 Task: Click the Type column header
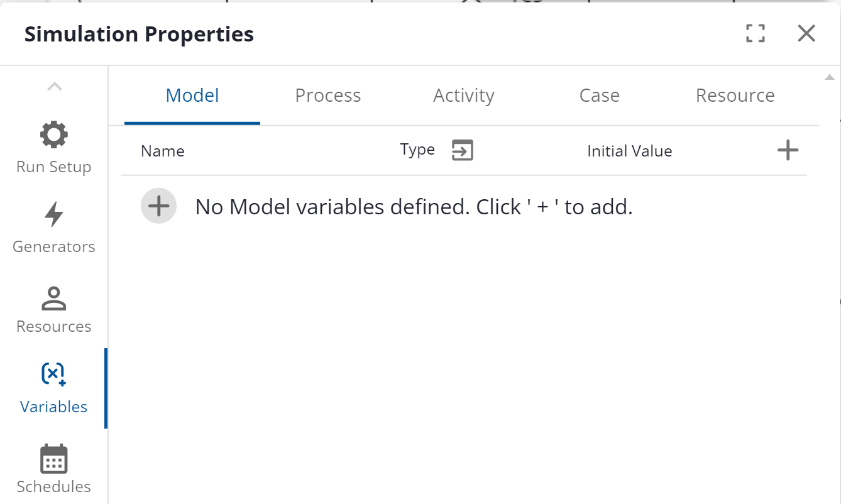(417, 150)
